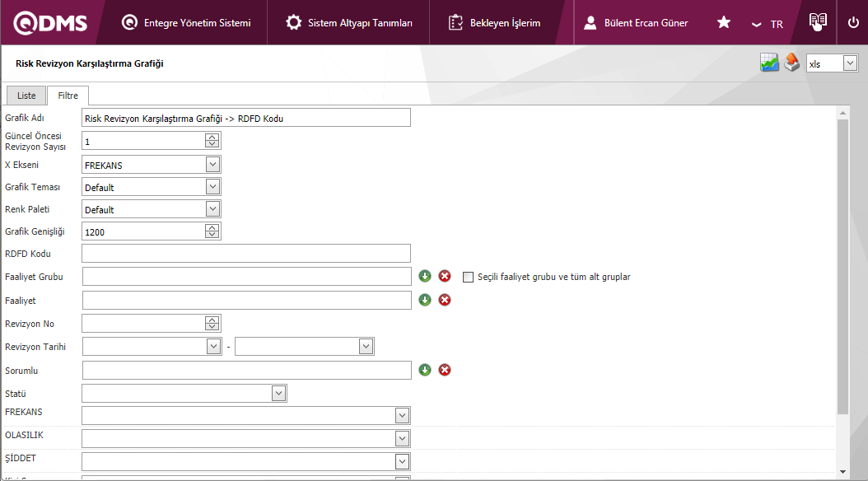Click the vertical scrollbar of filter panel
Viewport: 868px width, 481px height.
pos(842,264)
